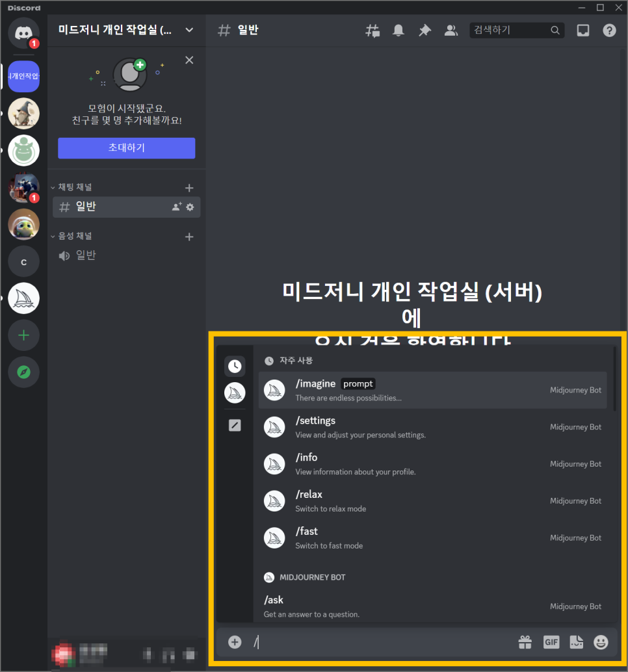Open the server labeled C
Image resolution: width=628 pixels, height=672 pixels.
23,261
